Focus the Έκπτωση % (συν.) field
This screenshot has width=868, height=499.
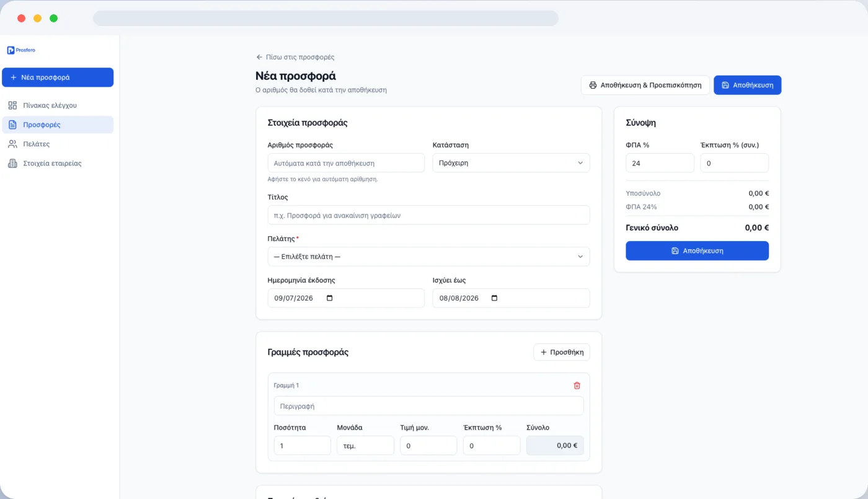[735, 163]
